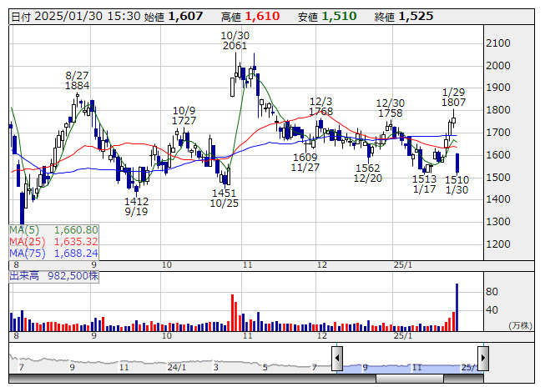Click the 40 volume axis label
545x392 pixels.
(x=492, y=310)
